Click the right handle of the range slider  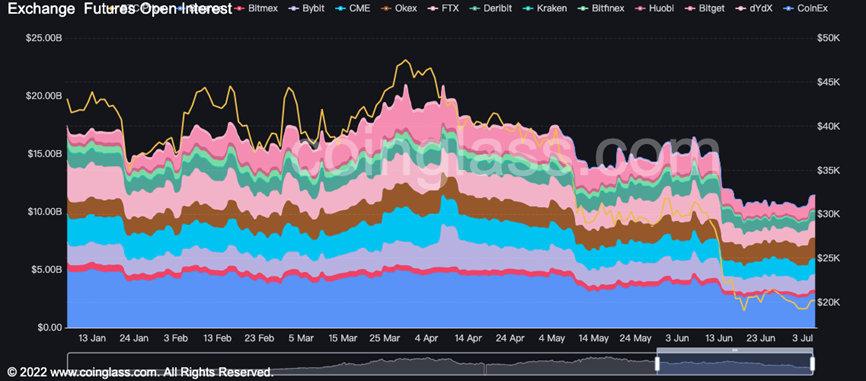coord(812,363)
